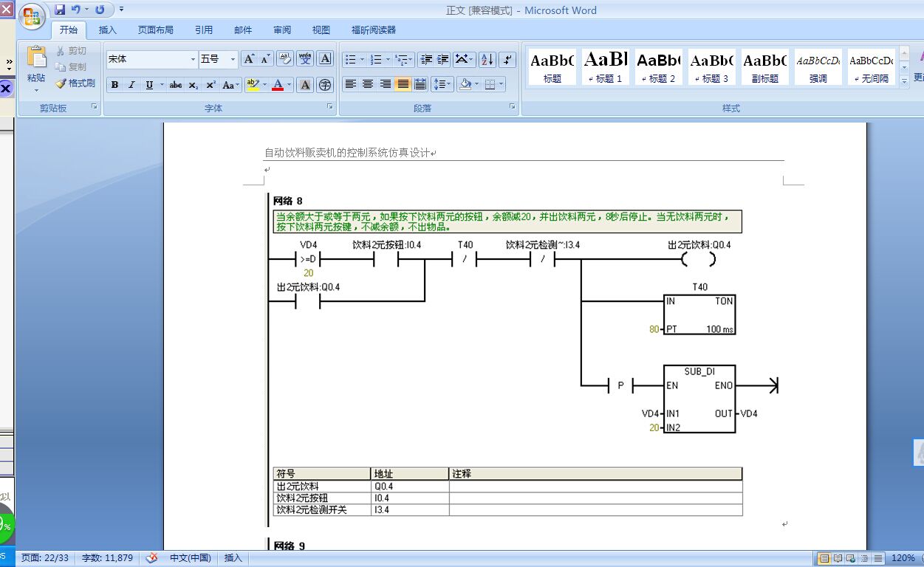Screen dimensions: 924x567
Task: Apply the 副标题 style
Action: tap(764, 67)
